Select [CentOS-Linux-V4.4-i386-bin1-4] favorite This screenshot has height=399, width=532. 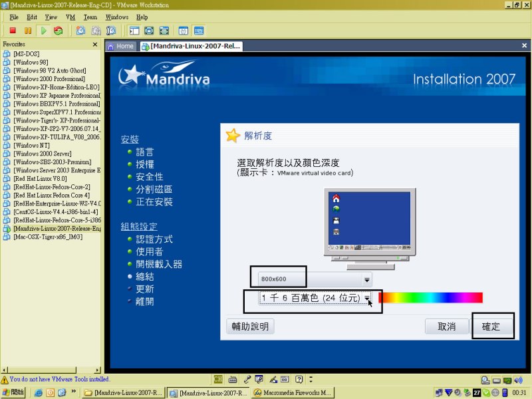[56, 212]
